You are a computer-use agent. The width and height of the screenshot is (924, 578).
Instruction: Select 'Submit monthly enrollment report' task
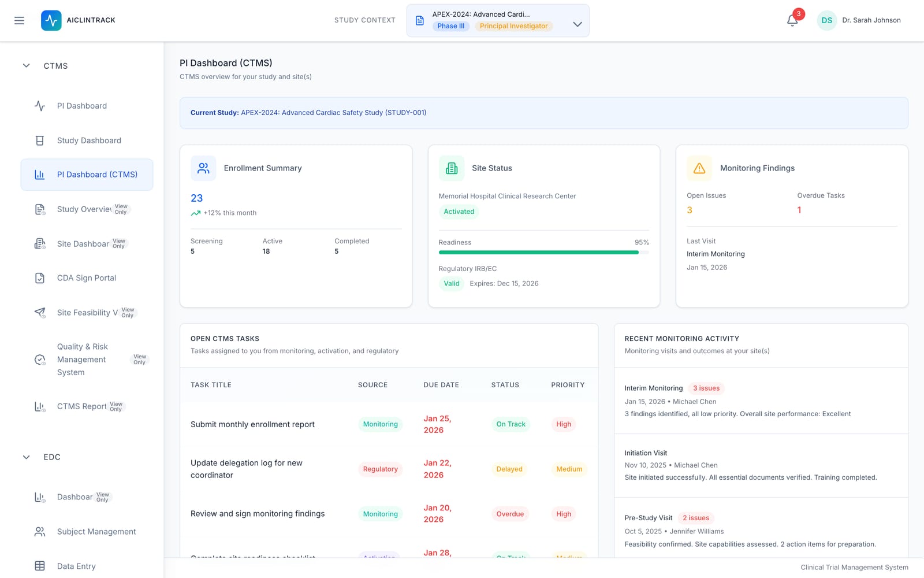tap(252, 424)
